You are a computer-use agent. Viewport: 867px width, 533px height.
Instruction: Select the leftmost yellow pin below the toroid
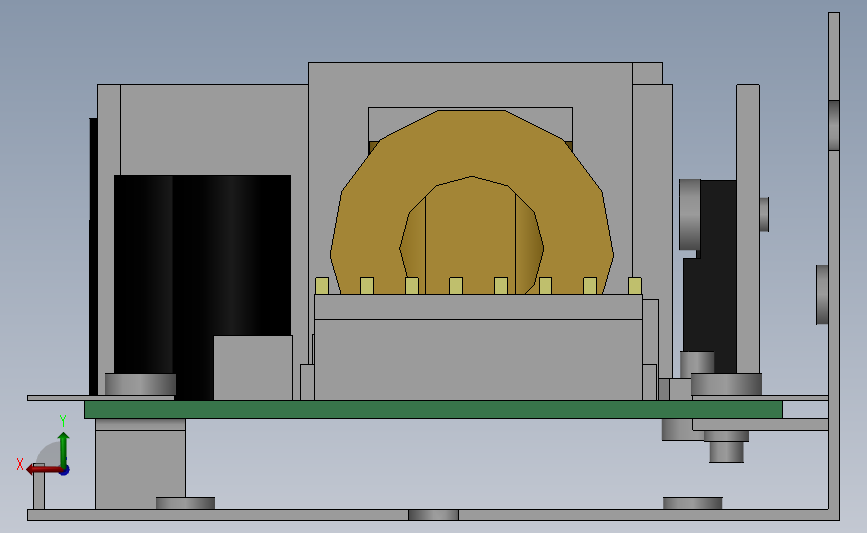point(322,286)
